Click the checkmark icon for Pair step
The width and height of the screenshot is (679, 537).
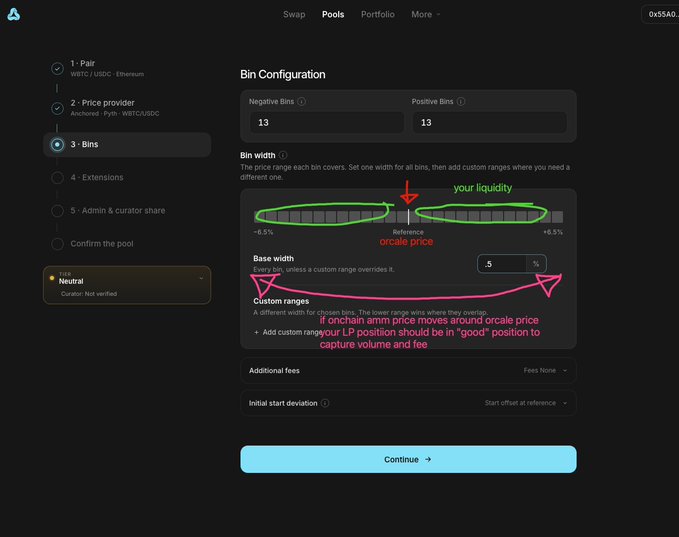[57, 68]
